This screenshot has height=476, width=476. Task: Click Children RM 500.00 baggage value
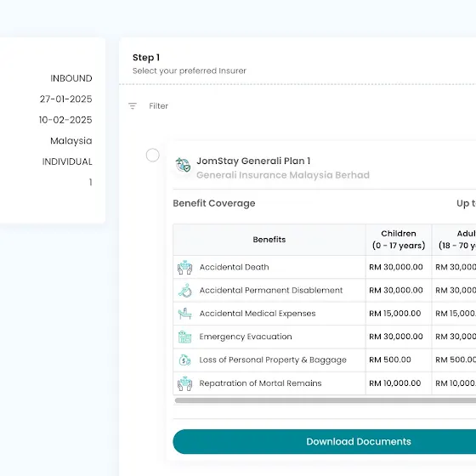[x=390, y=360]
